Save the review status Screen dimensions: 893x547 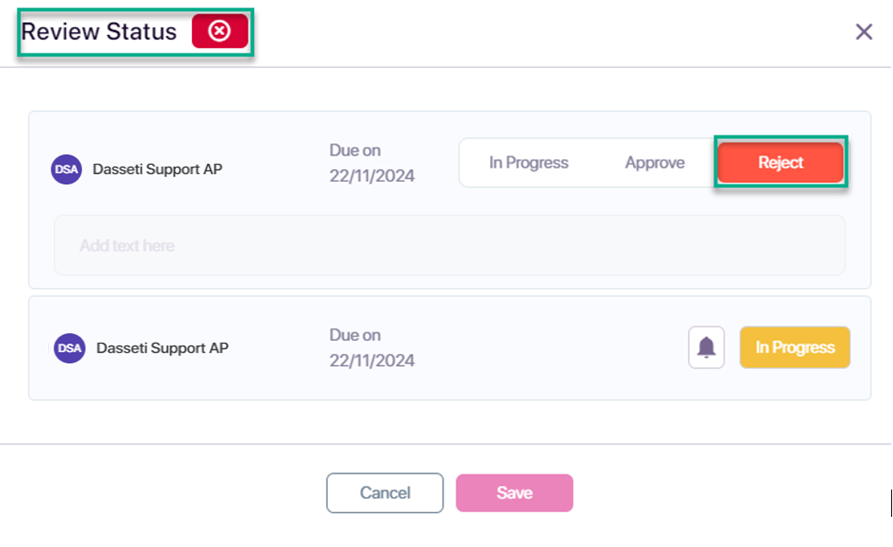click(x=514, y=493)
